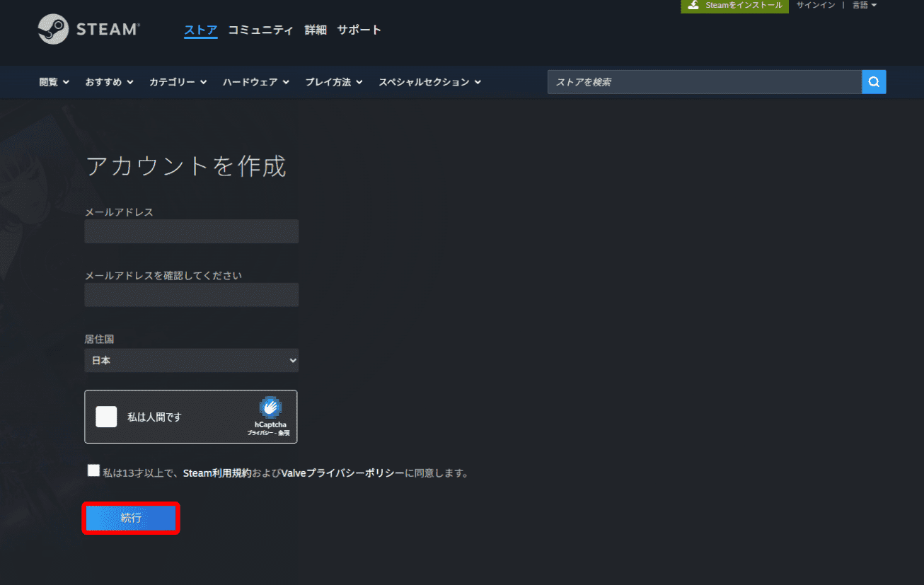Check the 私は人間です captcha checkbox

pos(106,417)
